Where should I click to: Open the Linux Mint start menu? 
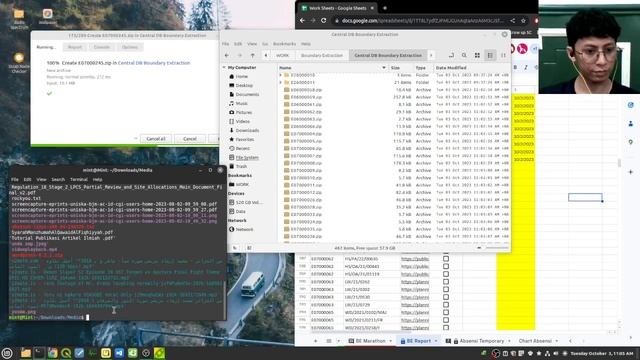pyautogui.click(x=7, y=353)
